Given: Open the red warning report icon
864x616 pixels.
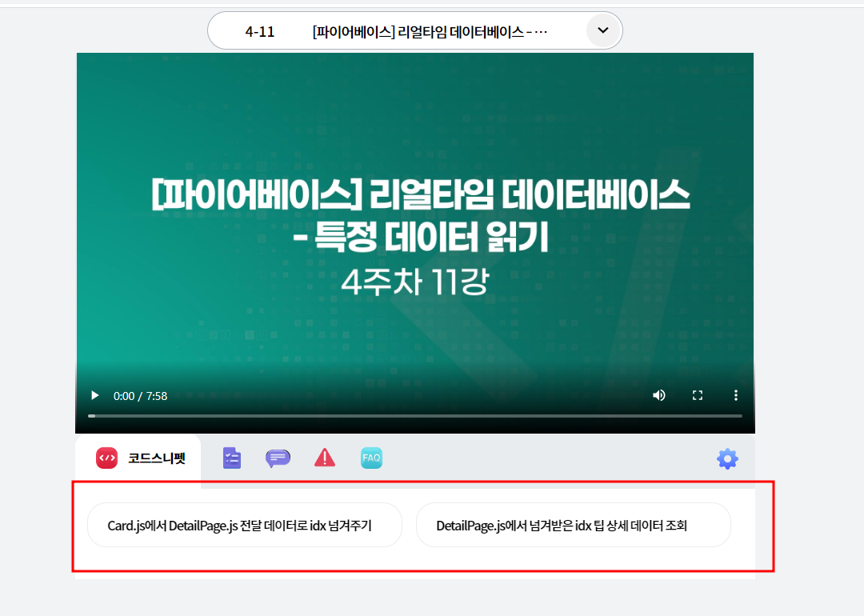Looking at the screenshot, I should [325, 458].
